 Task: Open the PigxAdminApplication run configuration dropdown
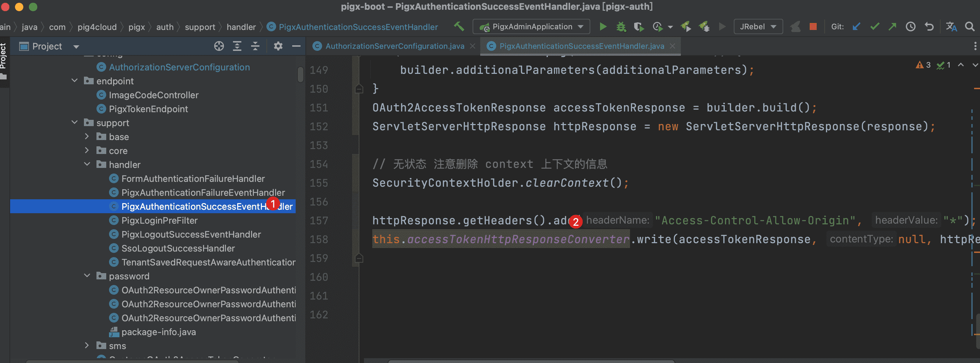pyautogui.click(x=531, y=26)
